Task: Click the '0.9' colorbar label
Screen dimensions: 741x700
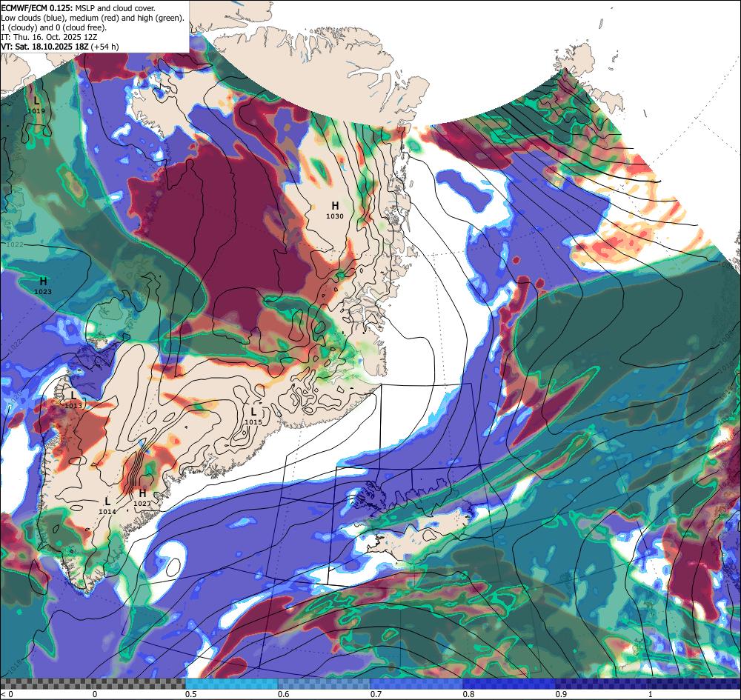Action: [561, 694]
